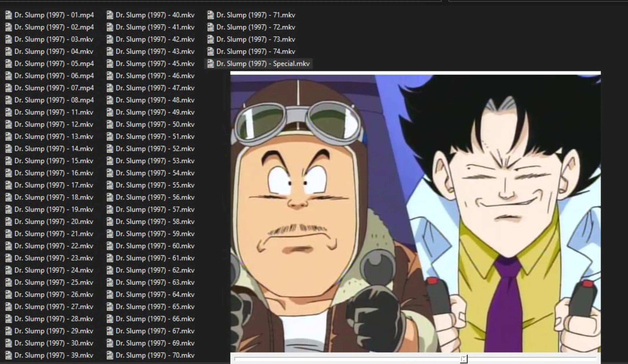Select Dr. Slump (1997) - 72.mkv
Viewport: 628px width, 364px height.
(251, 27)
